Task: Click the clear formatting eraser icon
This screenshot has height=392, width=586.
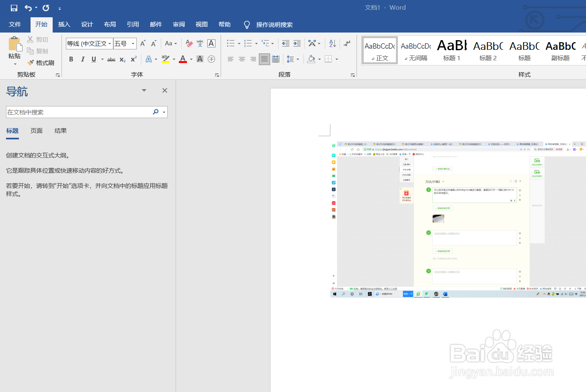Action: (x=189, y=43)
